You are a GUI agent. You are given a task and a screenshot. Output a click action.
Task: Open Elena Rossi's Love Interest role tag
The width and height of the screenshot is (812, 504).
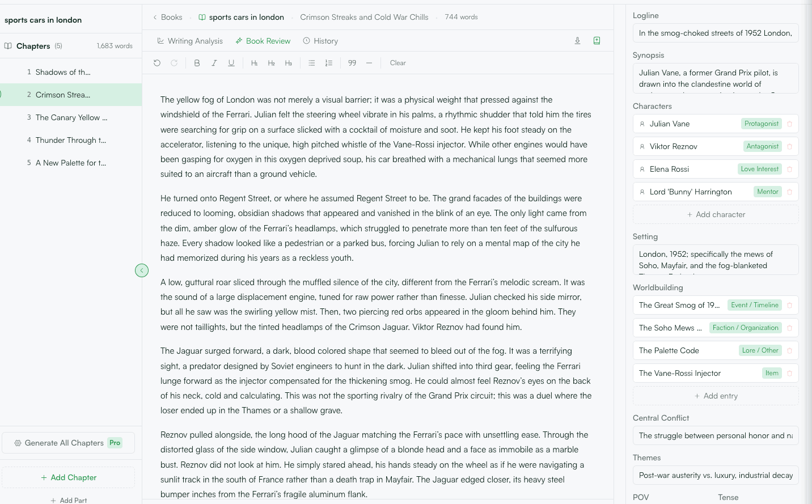point(760,169)
